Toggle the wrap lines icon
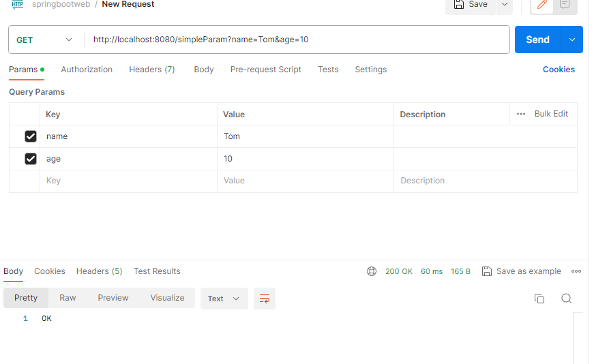The width and height of the screenshot is (594, 364). pos(265,299)
